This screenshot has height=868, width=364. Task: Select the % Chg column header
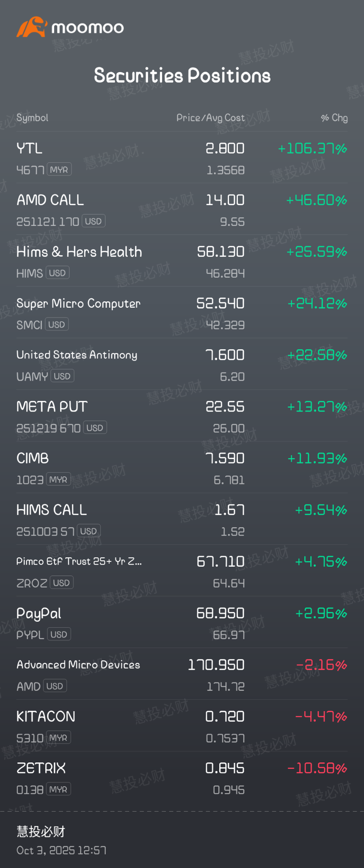tap(334, 118)
